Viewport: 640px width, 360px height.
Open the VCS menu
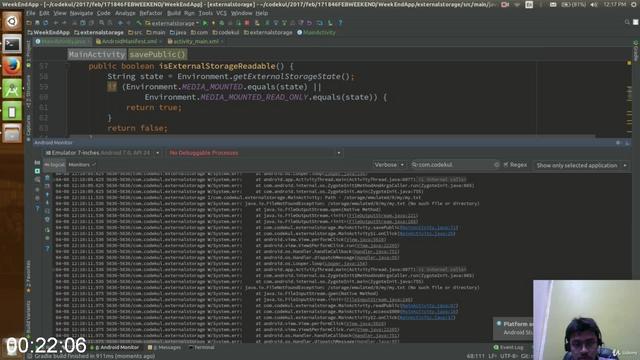221,13
